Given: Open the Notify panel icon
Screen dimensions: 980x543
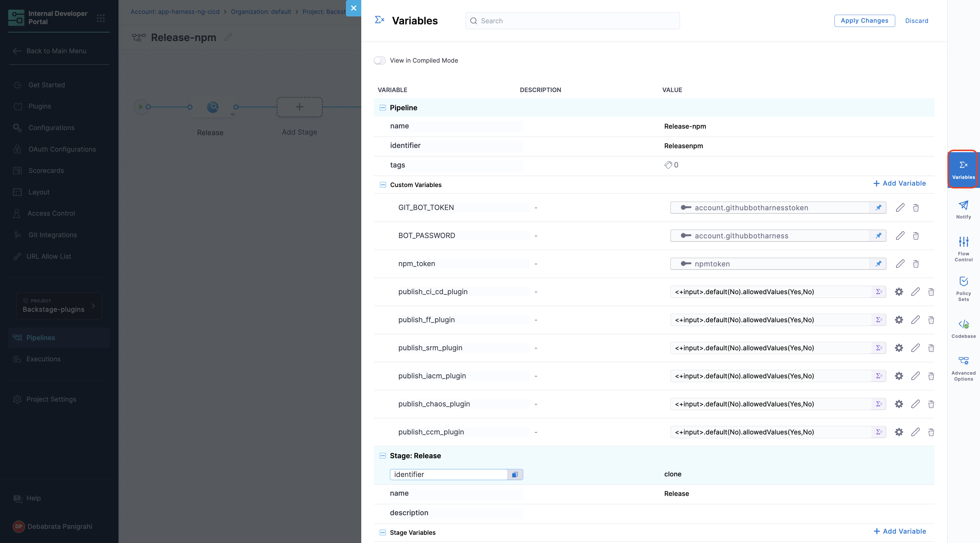Looking at the screenshot, I should [x=963, y=209].
